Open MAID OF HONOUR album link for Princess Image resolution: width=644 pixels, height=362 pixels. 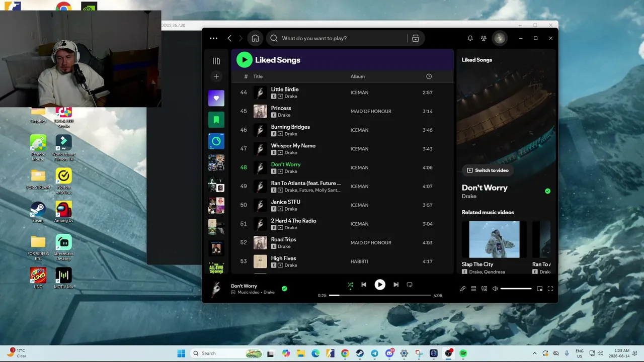click(x=371, y=111)
